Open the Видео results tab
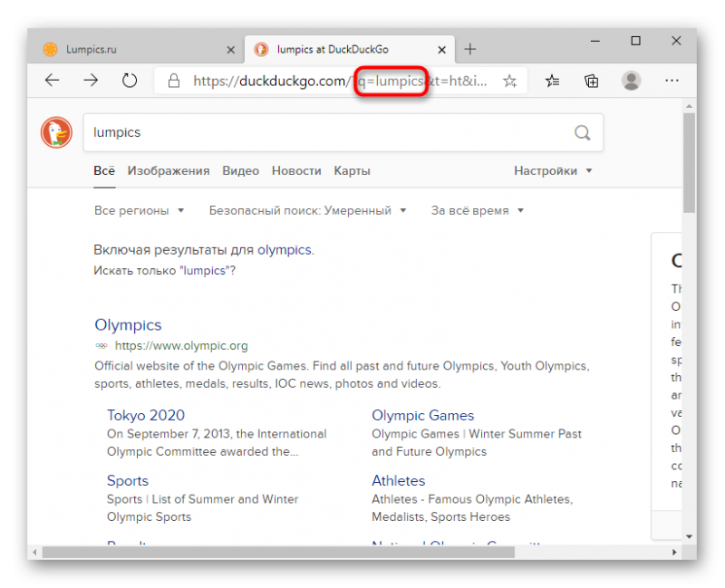The image size is (725, 588). coord(241,171)
